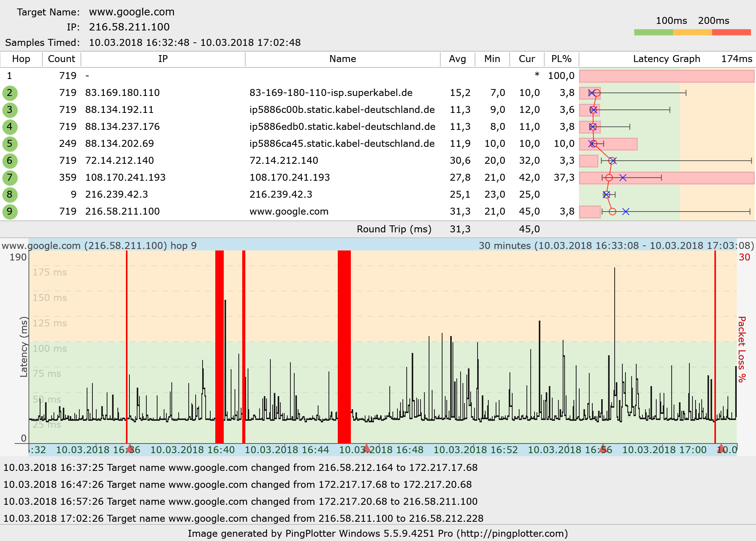The image size is (756, 541).
Task: Click name ip5886c00b.static.kabel-deutschland.de
Action: tap(342, 110)
